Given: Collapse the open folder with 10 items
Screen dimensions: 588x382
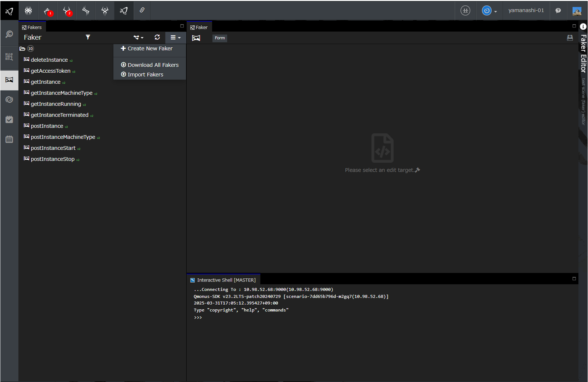Looking at the screenshot, I should tap(22, 49).
